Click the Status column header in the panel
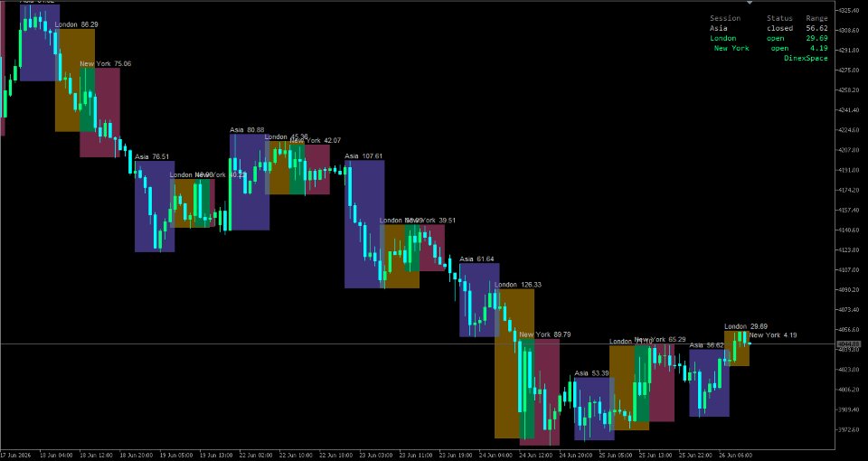Image resolution: width=868 pixels, height=461 pixels. coord(779,18)
